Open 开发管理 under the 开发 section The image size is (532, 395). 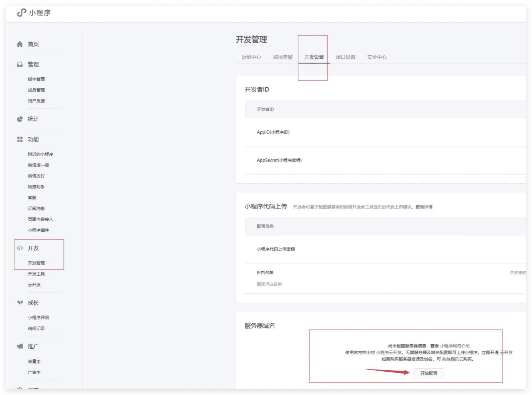pos(36,263)
